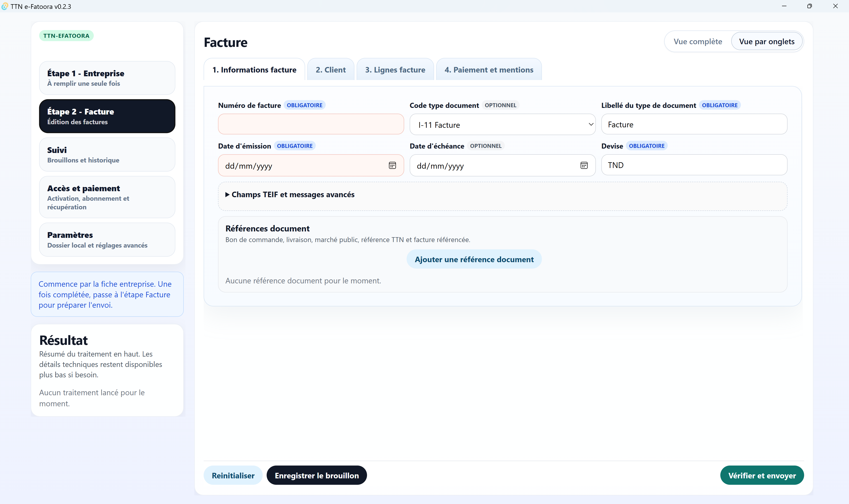849x504 pixels.
Task: Go to 4. Paiement et mentions tab
Action: 489,70
